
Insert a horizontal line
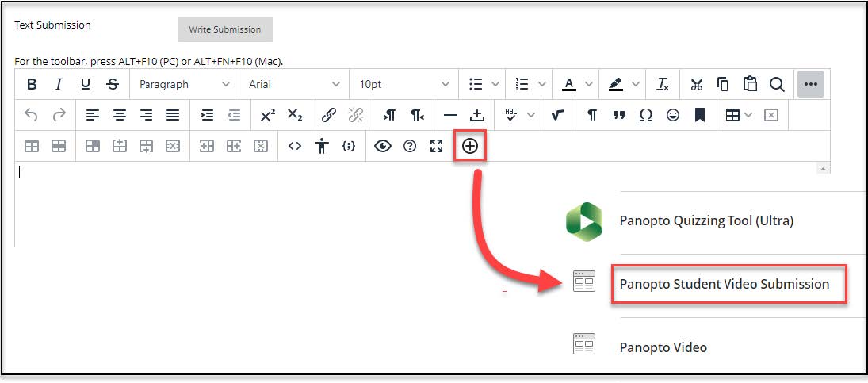point(450,115)
